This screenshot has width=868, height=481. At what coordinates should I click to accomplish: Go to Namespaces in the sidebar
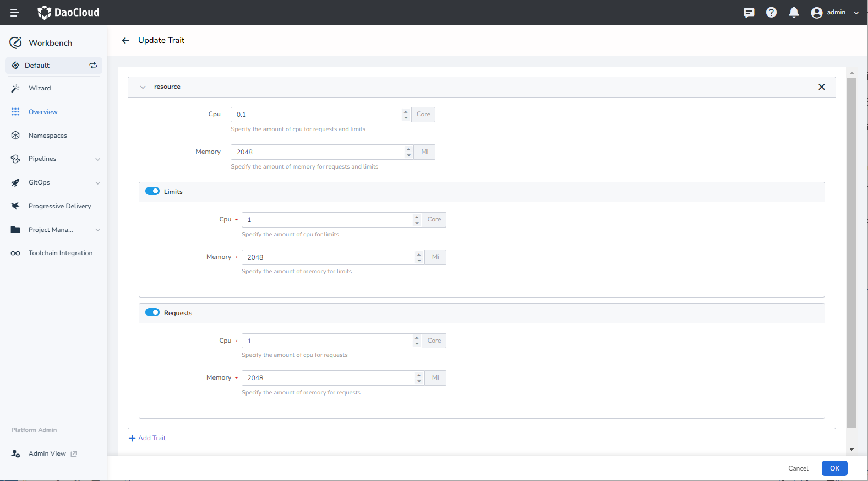coord(47,136)
